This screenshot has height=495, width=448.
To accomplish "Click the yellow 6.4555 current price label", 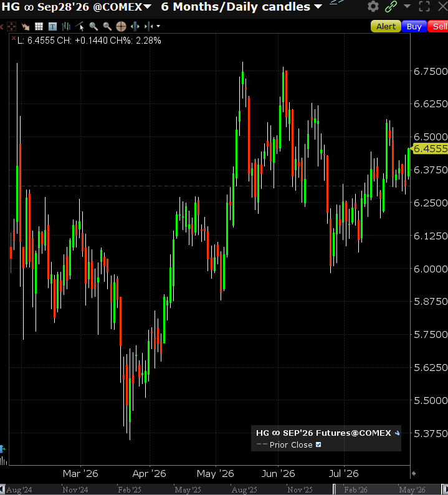I will pyautogui.click(x=431, y=149).
